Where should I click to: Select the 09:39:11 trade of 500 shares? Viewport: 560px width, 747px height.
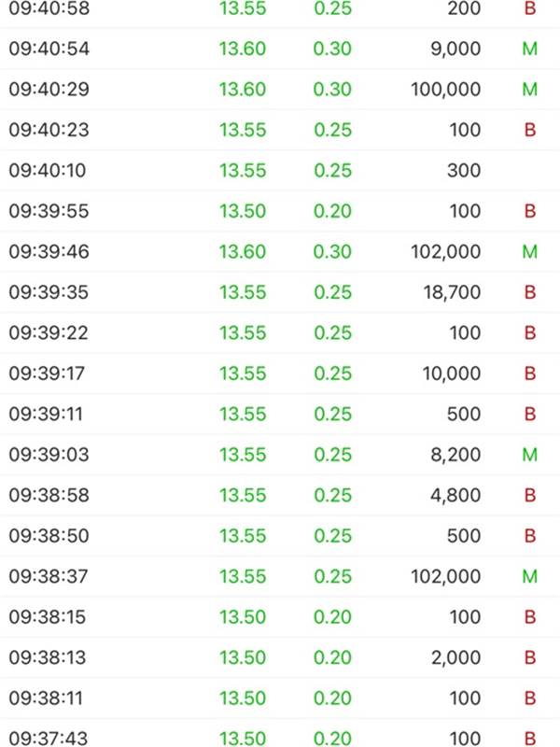coord(280,414)
